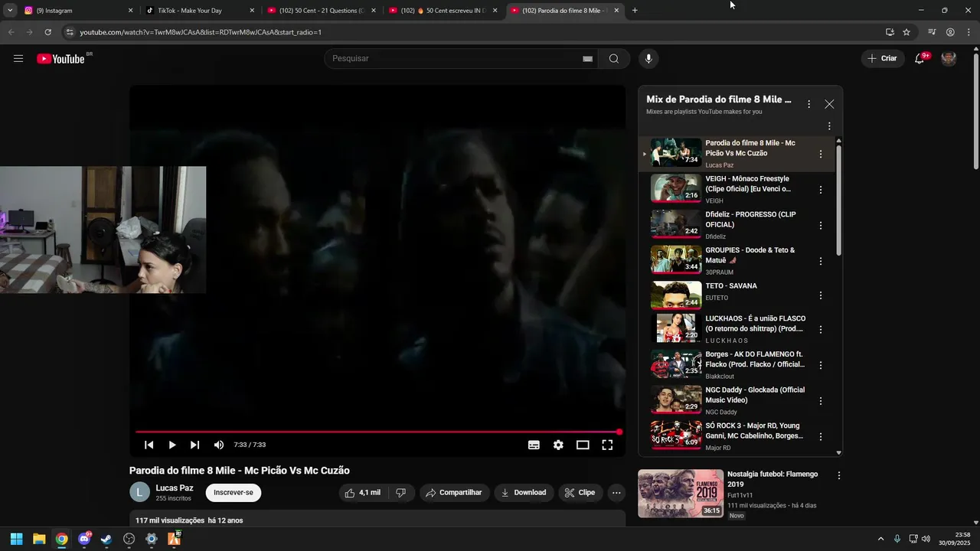Switch to 50 Cent - 21 Questions tab
The width and height of the screenshot is (980, 551).
pyautogui.click(x=322, y=11)
